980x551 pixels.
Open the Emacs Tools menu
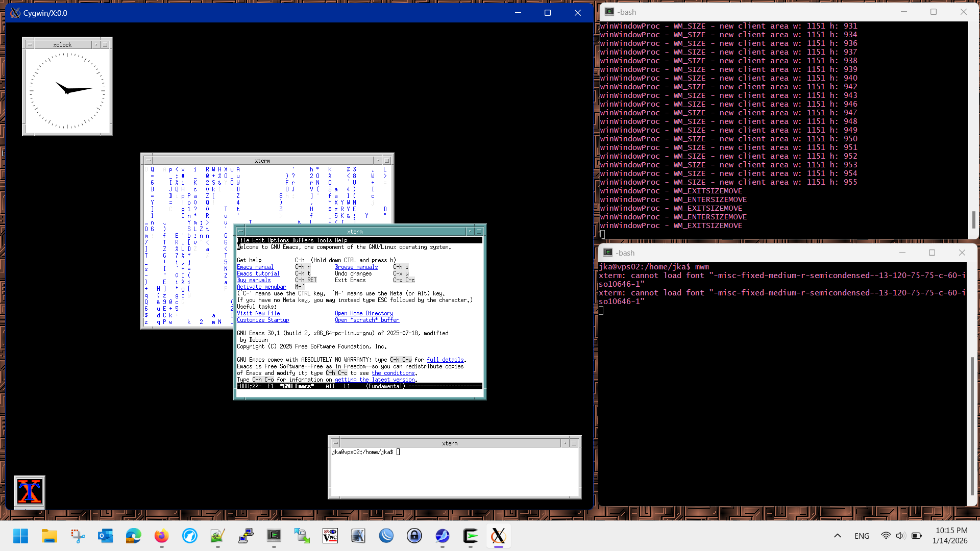[324, 240]
